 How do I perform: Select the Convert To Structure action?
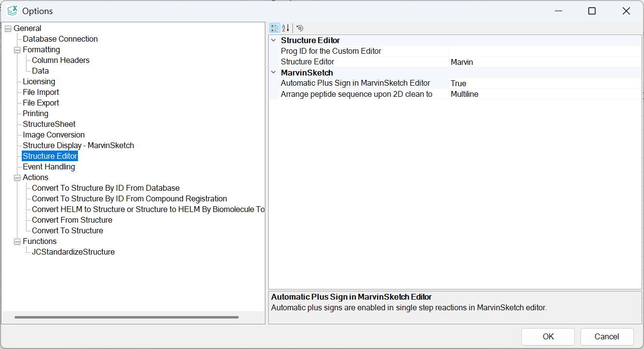click(67, 231)
